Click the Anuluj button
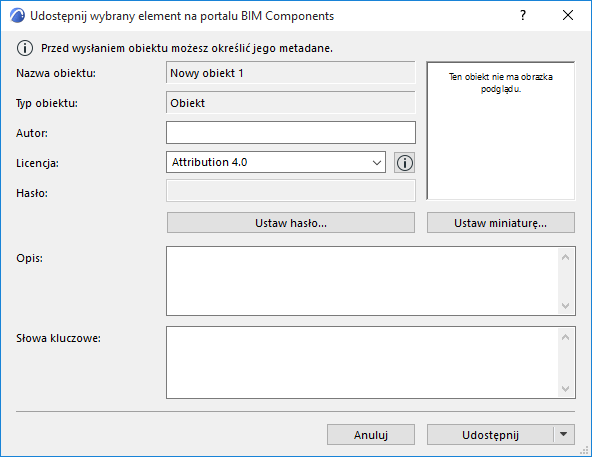This screenshot has height=457, width=592. (x=371, y=435)
